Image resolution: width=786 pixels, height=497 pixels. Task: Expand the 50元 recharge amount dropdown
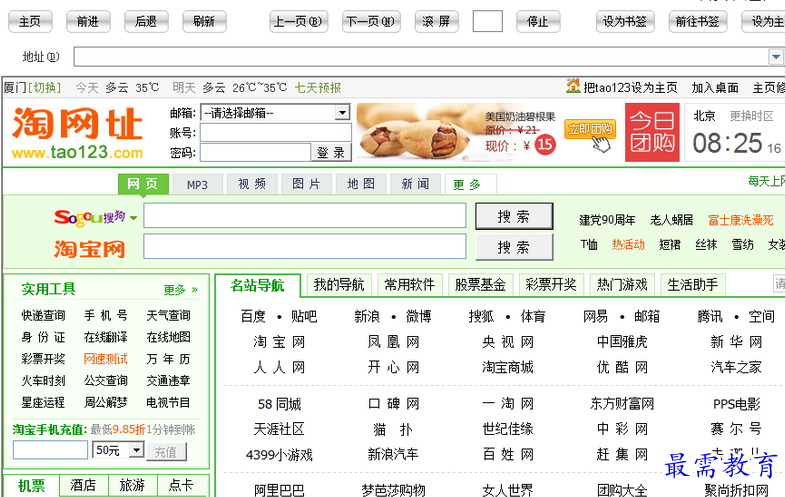coord(136,450)
